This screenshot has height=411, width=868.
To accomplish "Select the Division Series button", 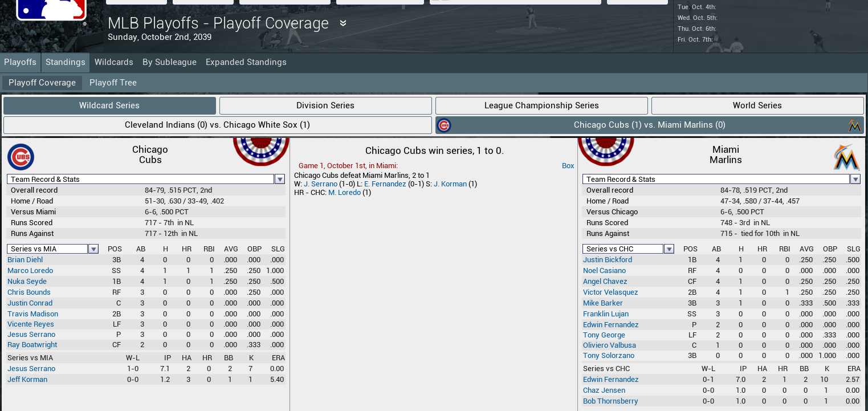I will click(325, 105).
